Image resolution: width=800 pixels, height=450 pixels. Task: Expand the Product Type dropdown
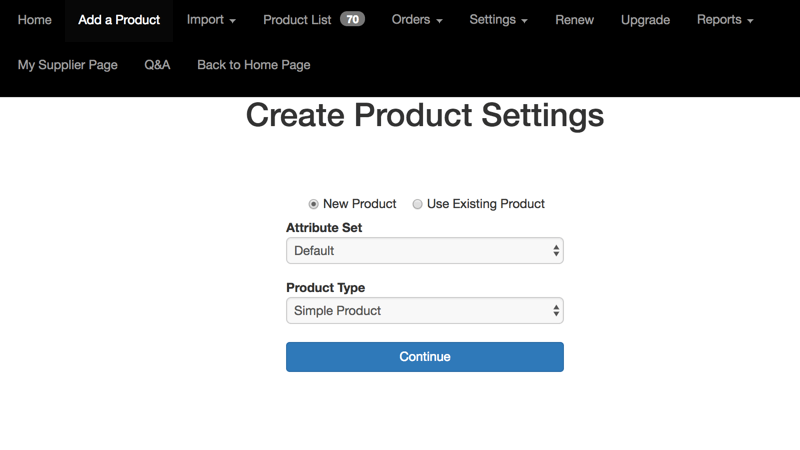[x=424, y=311]
